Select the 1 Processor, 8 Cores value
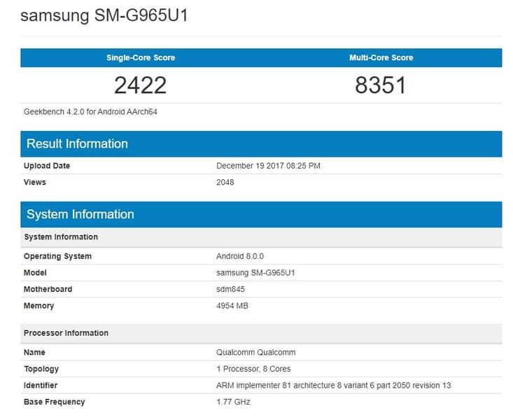This screenshot has height=420, width=513. [x=253, y=369]
